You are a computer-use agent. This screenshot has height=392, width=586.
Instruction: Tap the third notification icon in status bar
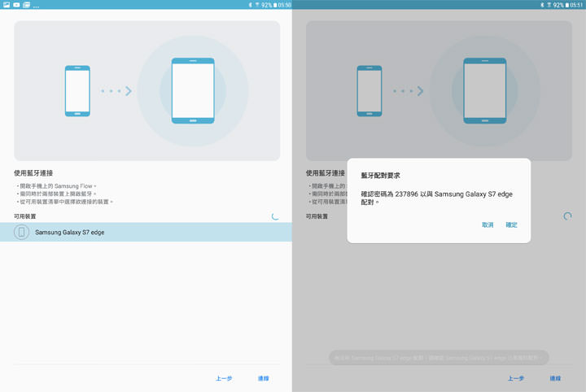click(27, 5)
